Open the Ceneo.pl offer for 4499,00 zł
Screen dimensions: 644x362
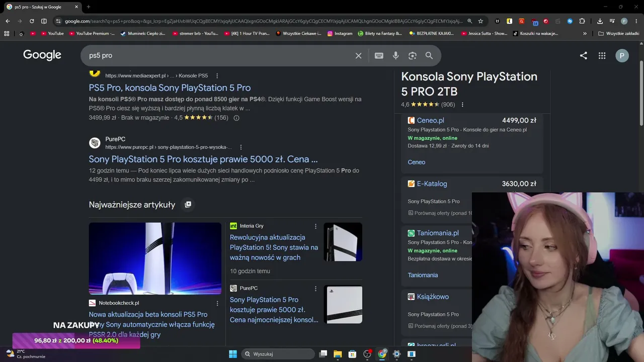(472, 143)
